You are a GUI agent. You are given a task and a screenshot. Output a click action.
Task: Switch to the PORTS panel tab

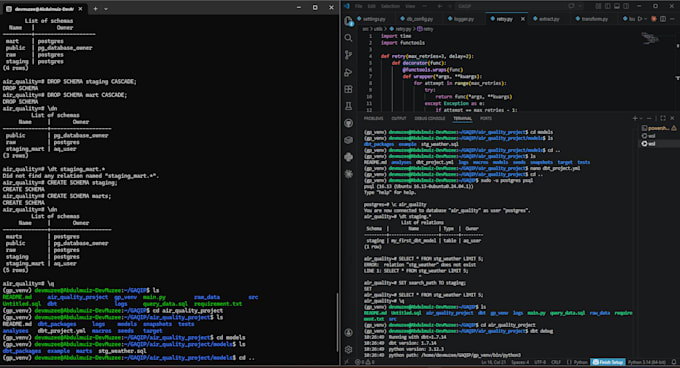pyautogui.click(x=486, y=118)
